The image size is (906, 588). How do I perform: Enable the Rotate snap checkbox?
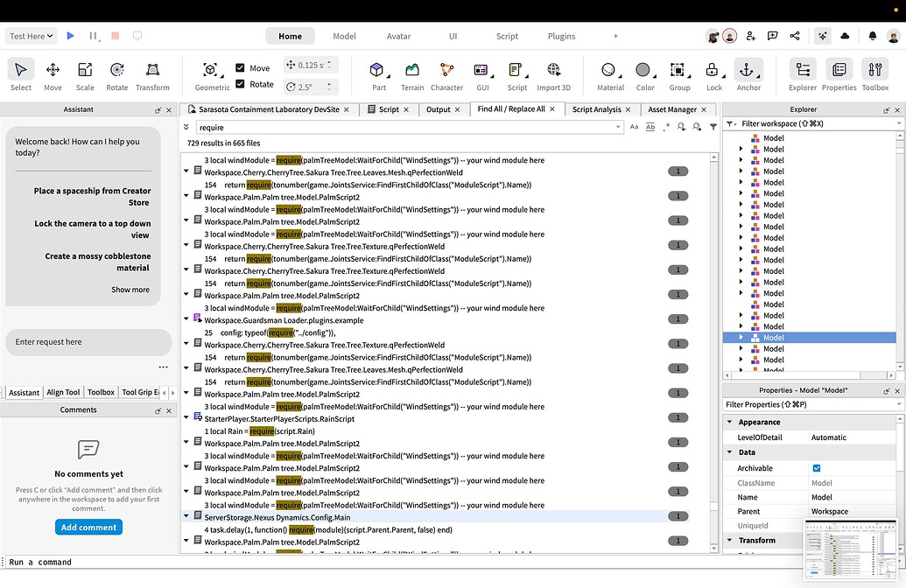point(241,83)
